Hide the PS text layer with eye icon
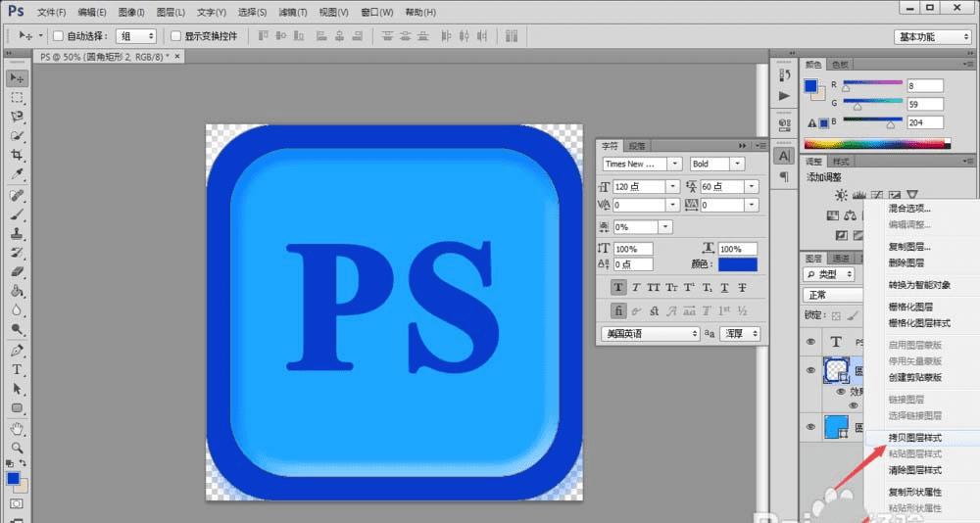980x523 pixels. [810, 342]
